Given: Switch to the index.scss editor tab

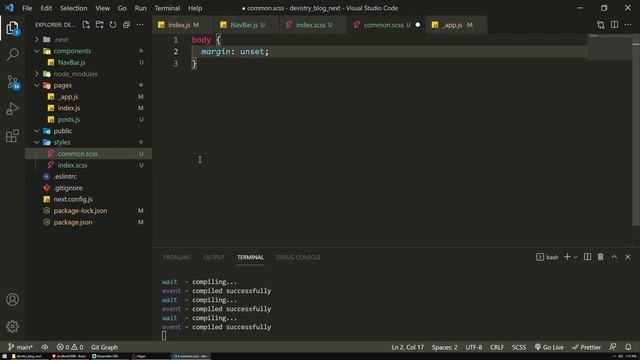Looking at the screenshot, I should (313, 25).
